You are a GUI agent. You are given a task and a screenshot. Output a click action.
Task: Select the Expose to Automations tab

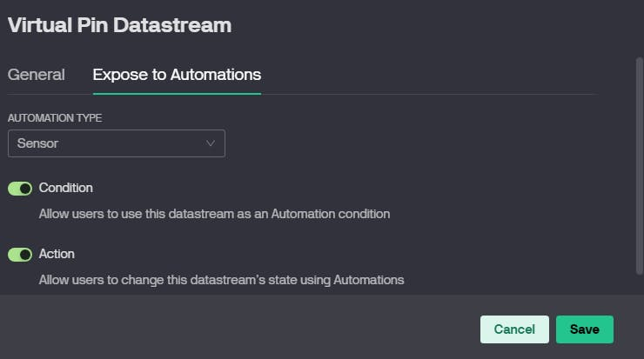(x=177, y=75)
